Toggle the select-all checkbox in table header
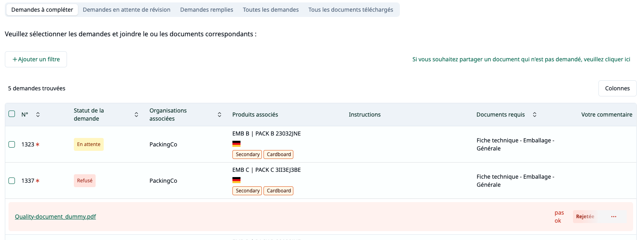 (12, 114)
